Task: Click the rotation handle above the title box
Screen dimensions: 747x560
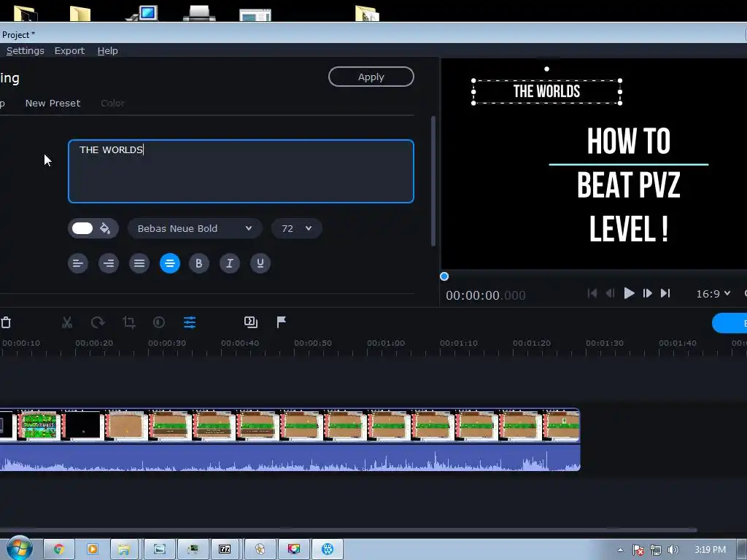Action: tap(546, 69)
